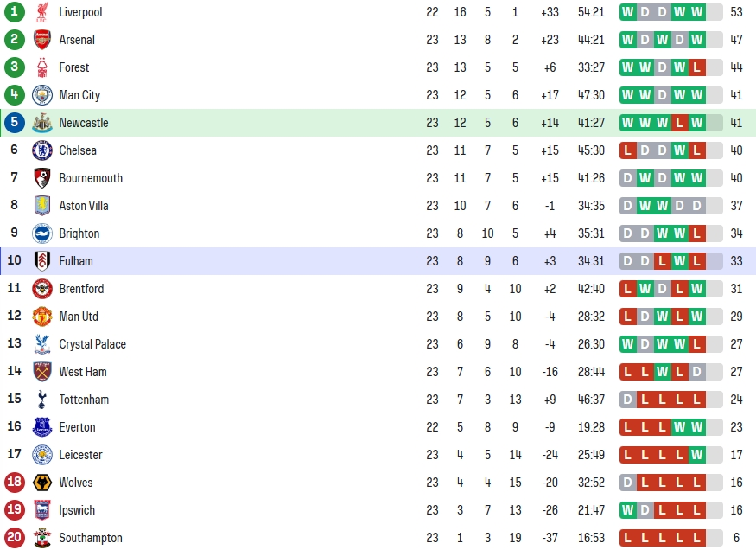Click Forest's latest red L form badge
Viewport: 756px width, 550px height.
pyautogui.click(x=696, y=67)
